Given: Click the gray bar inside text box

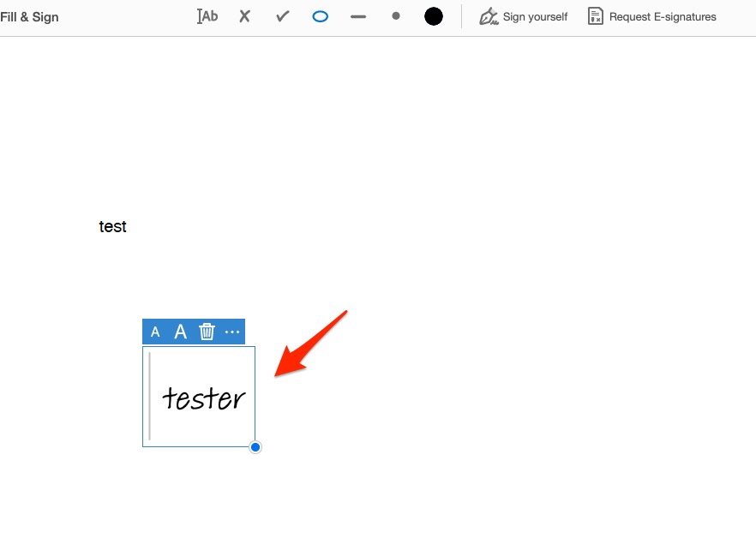Looking at the screenshot, I should (150, 396).
